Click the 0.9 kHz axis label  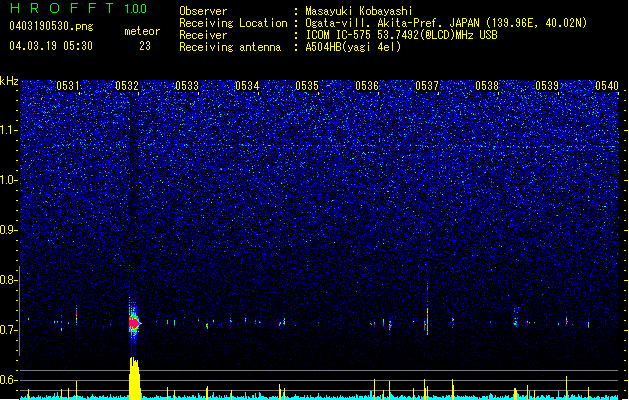7,230
